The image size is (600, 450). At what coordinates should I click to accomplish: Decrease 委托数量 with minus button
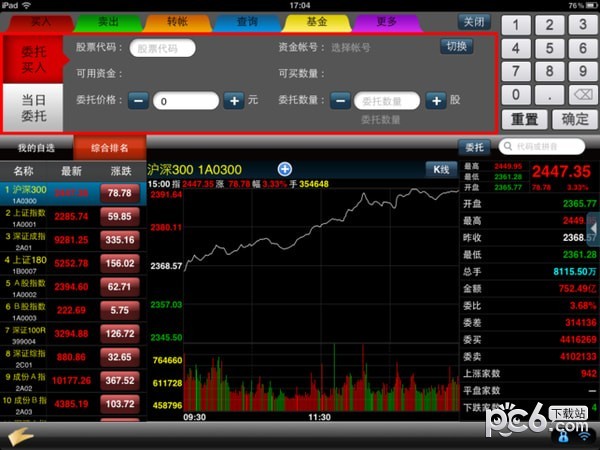pyautogui.click(x=340, y=101)
